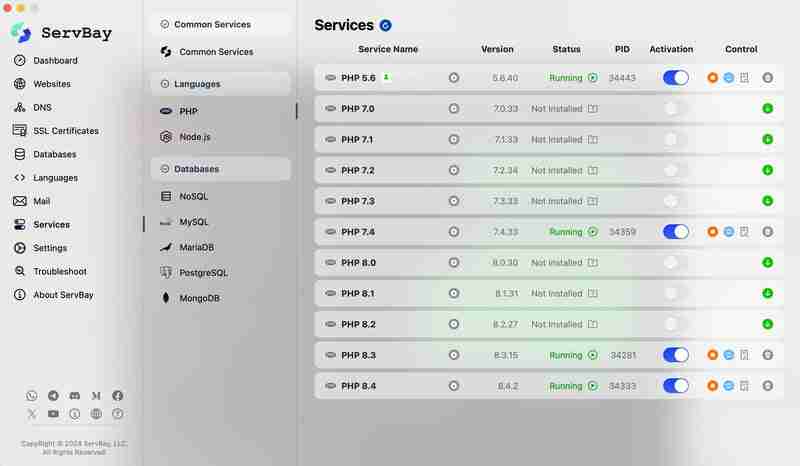Click the PHP 8.0 service row name
The width and height of the screenshot is (800, 466).
(x=357, y=263)
